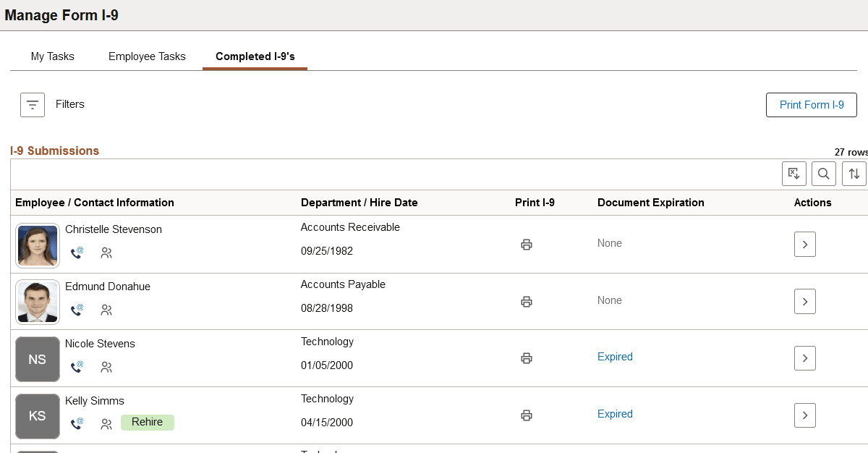Switch to the My Tasks tab
Viewport: 868px width, 453px height.
(x=53, y=56)
